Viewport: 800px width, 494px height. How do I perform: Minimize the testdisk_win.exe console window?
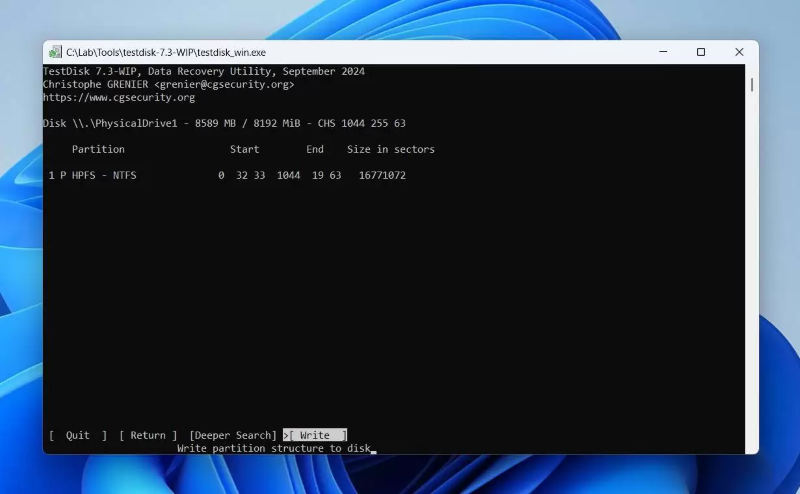click(x=663, y=52)
